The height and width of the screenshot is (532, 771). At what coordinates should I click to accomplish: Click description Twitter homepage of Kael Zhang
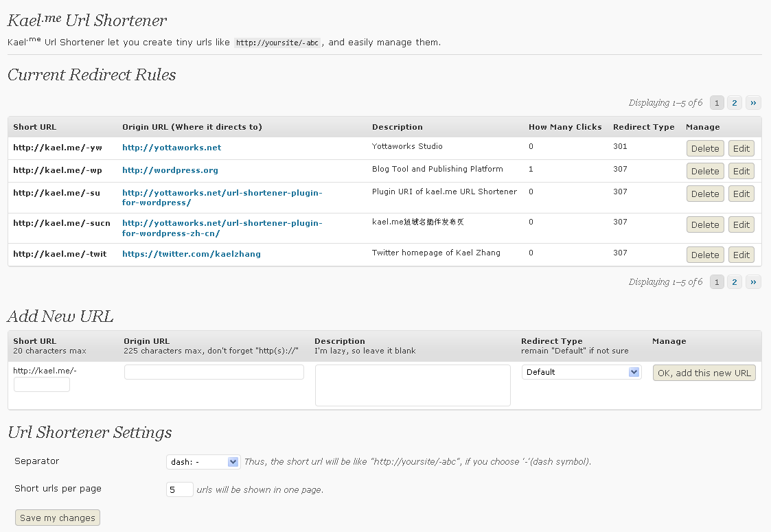point(436,253)
